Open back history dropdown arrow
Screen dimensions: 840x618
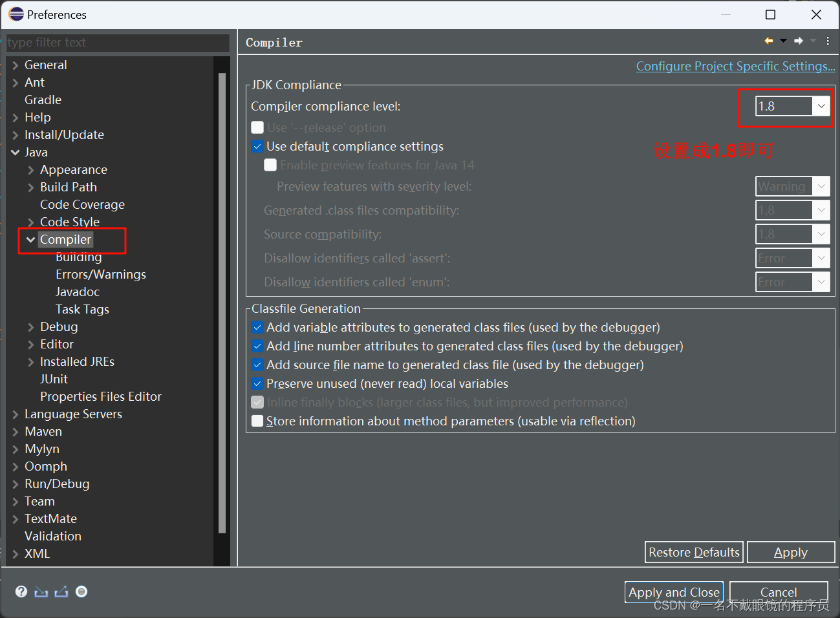pos(783,41)
